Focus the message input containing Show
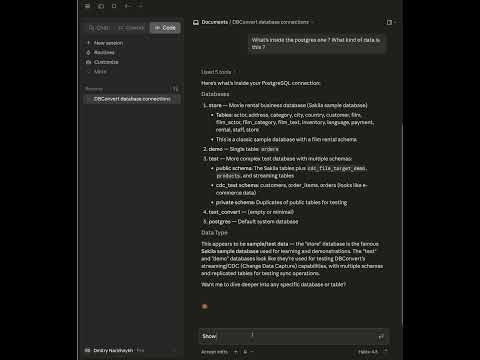The width and height of the screenshot is (480, 360). [x=293, y=337]
